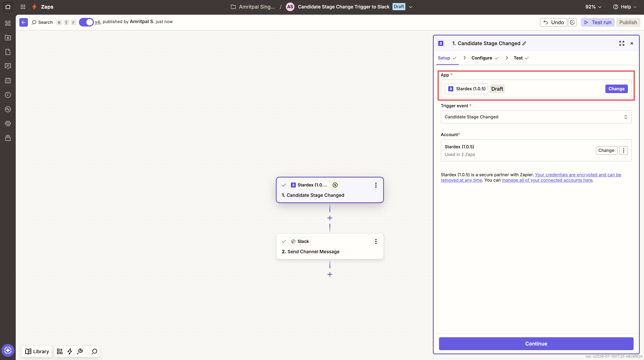Open the calendar-style icon in left sidebar
This screenshot has height=360, width=644.
8,81
